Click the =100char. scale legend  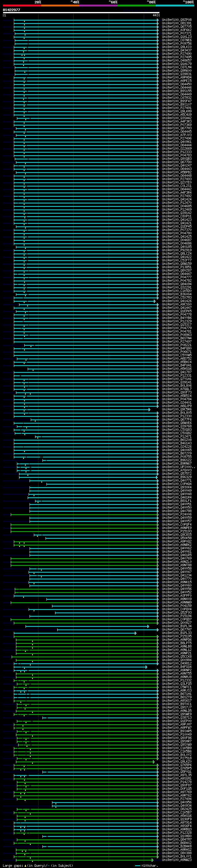point(146,865)
